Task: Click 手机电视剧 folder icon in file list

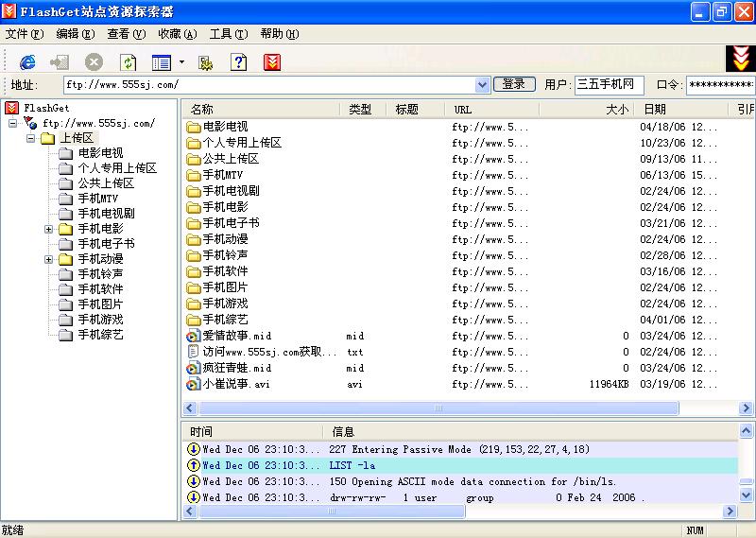Action: pyautogui.click(x=194, y=192)
